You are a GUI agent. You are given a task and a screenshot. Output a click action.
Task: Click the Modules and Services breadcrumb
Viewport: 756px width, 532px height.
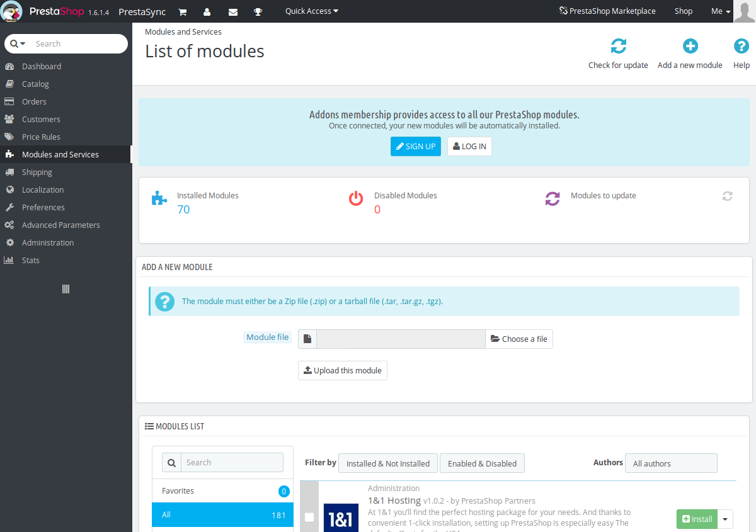click(183, 31)
